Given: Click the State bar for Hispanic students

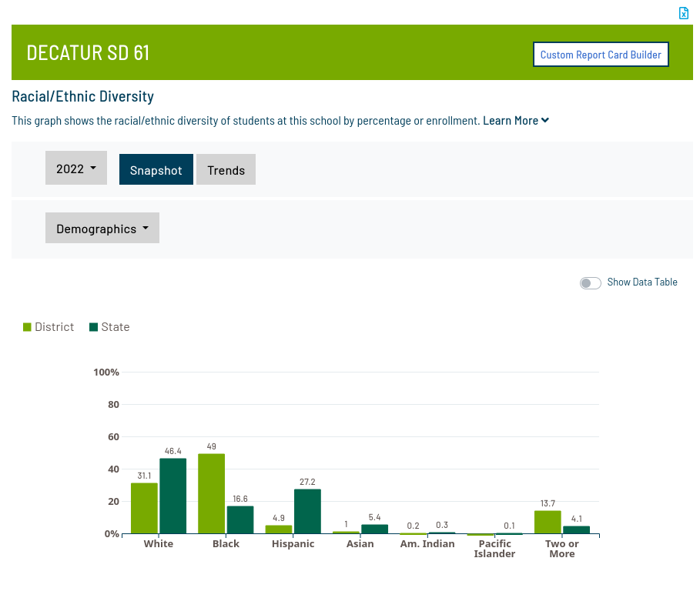Looking at the screenshot, I should point(307,511).
